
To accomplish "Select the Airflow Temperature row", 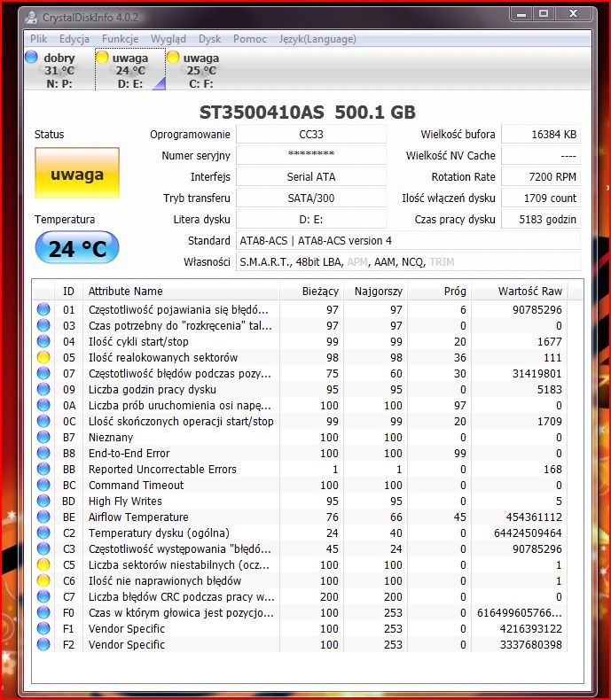I will 300,517.
